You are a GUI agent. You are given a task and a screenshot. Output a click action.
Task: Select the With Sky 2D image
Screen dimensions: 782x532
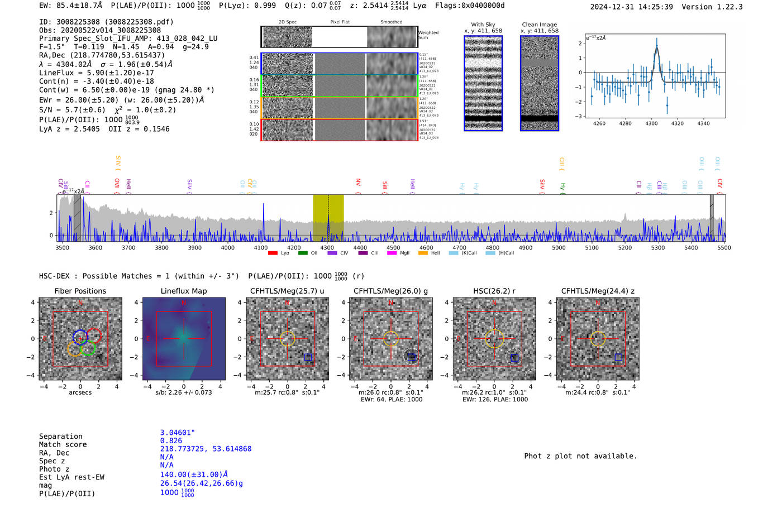click(x=483, y=83)
